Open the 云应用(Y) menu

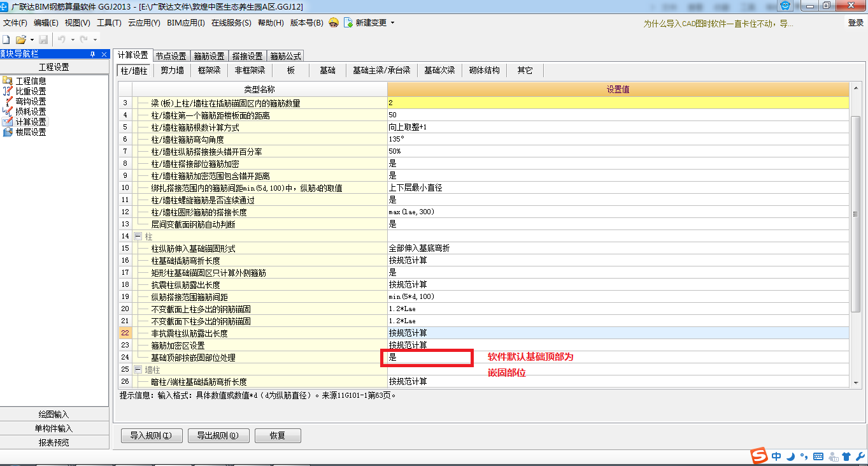pyautogui.click(x=144, y=23)
